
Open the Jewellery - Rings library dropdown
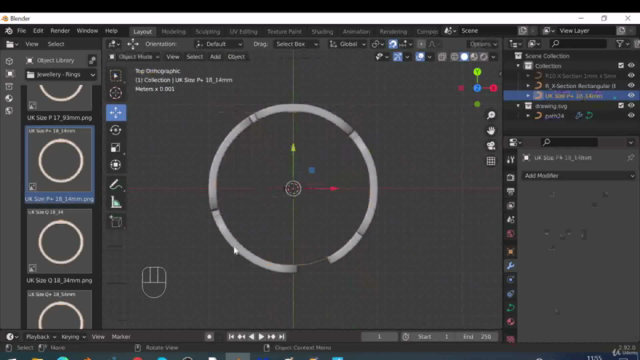[x=61, y=75]
